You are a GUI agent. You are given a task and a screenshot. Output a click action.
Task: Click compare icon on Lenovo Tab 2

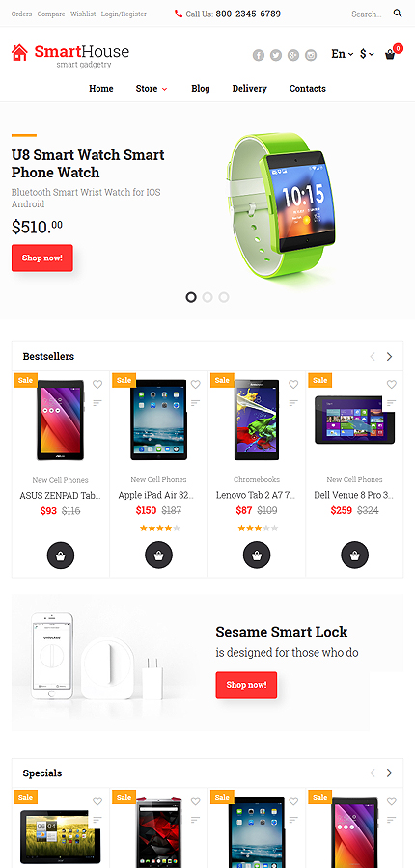293,402
